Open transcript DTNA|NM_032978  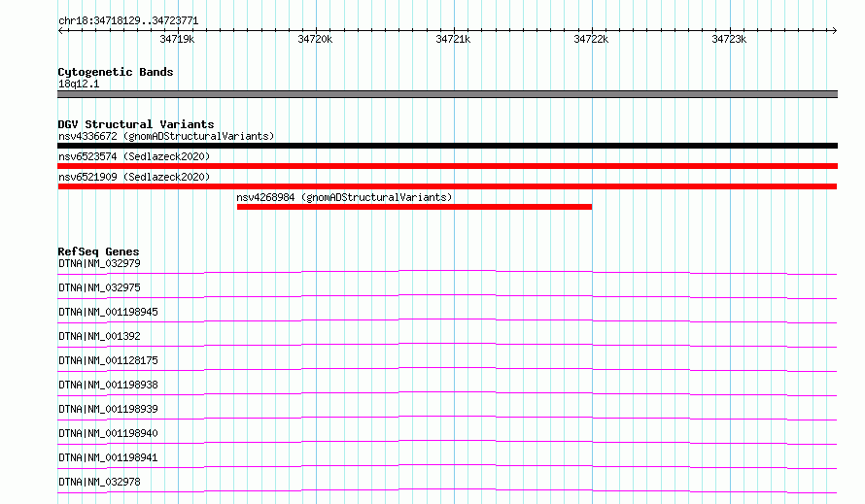click(x=99, y=482)
